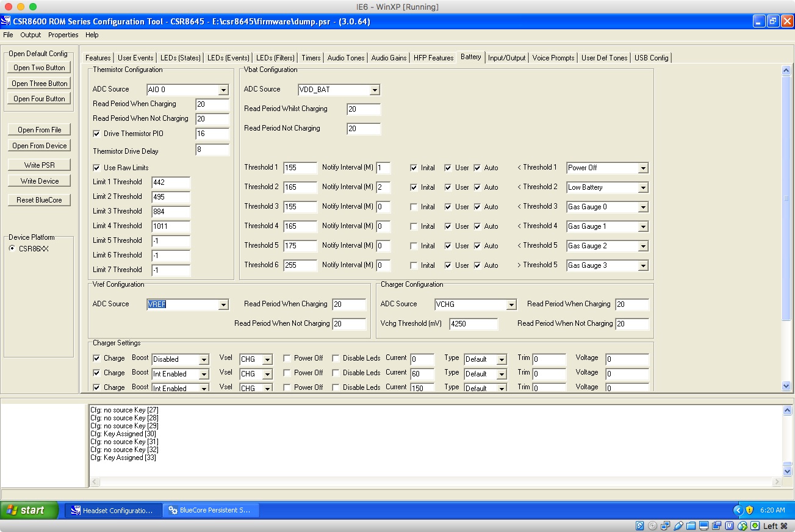Switch to the USB Config tab
Screen dimensions: 795x532
tap(652, 58)
